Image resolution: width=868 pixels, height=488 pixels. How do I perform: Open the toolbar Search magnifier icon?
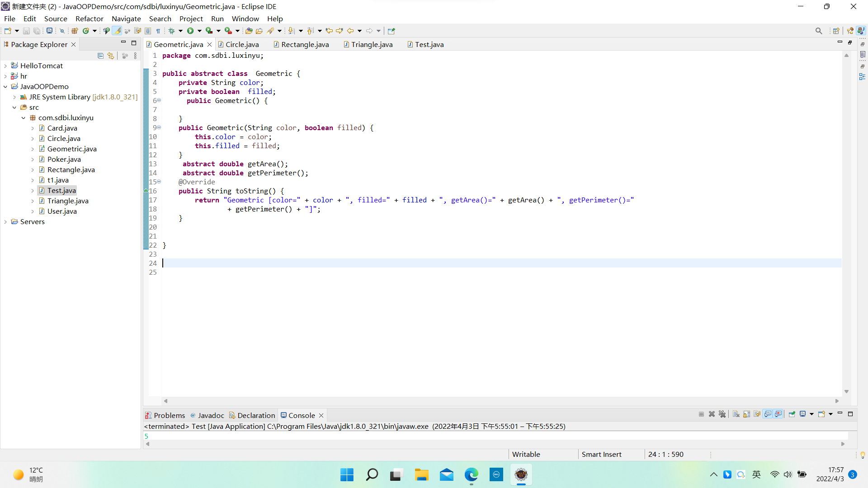click(818, 31)
